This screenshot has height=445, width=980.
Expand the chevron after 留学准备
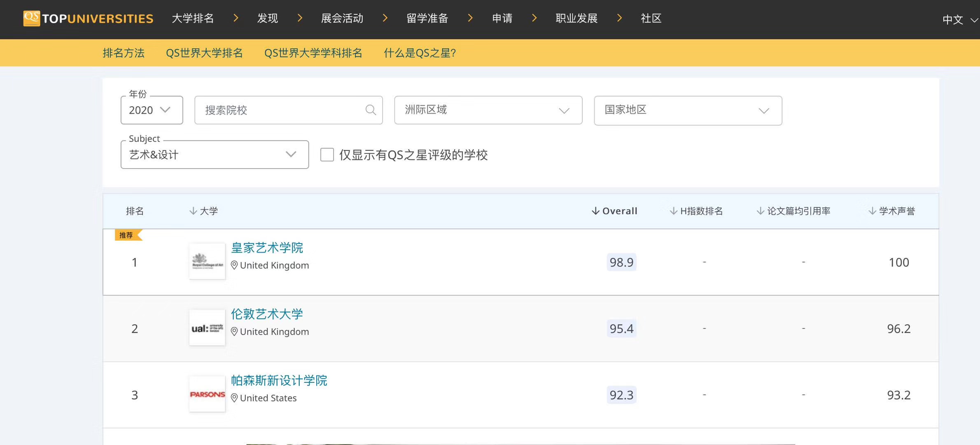tap(470, 18)
